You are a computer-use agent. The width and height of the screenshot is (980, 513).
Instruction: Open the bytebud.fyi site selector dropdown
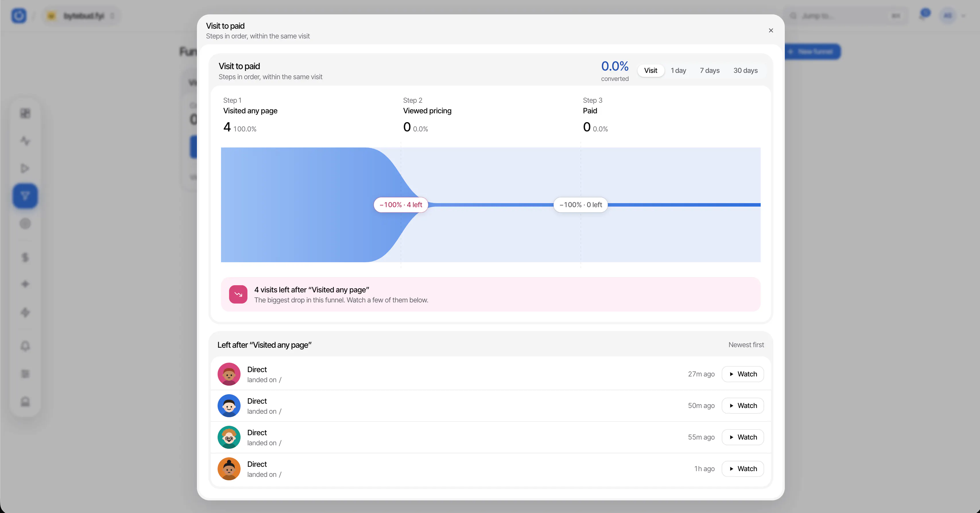pyautogui.click(x=82, y=15)
